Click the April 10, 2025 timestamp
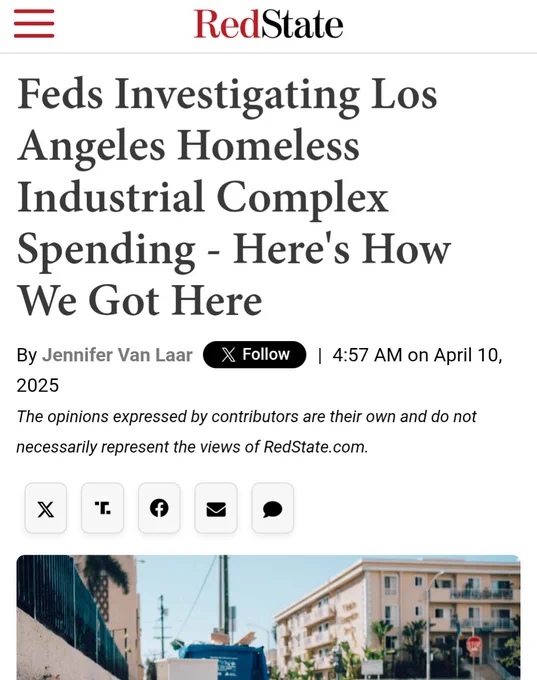The height and width of the screenshot is (680, 537). [x=259, y=370]
